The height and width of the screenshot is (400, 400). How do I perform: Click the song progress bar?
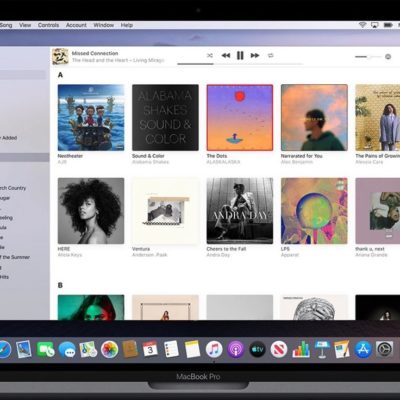[240, 64]
